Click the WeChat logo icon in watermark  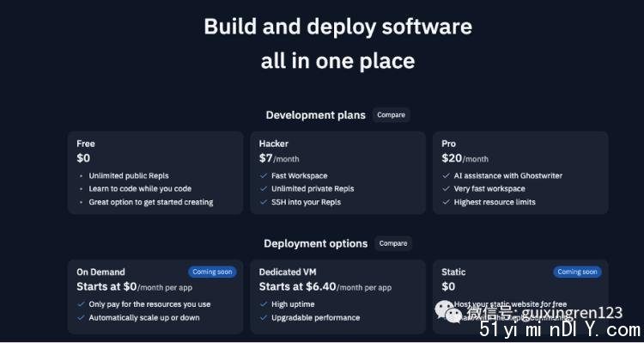[448, 312]
